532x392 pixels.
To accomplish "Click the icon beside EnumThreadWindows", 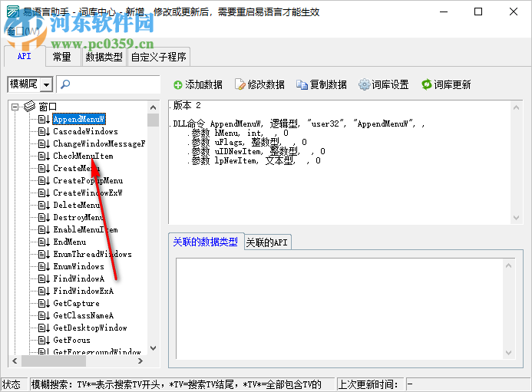I will pyautogui.click(x=44, y=255).
